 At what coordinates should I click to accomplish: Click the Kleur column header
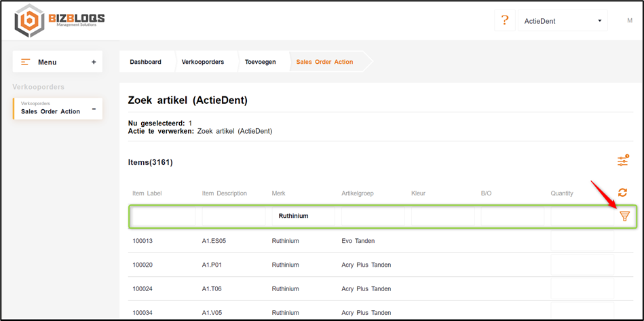point(418,193)
